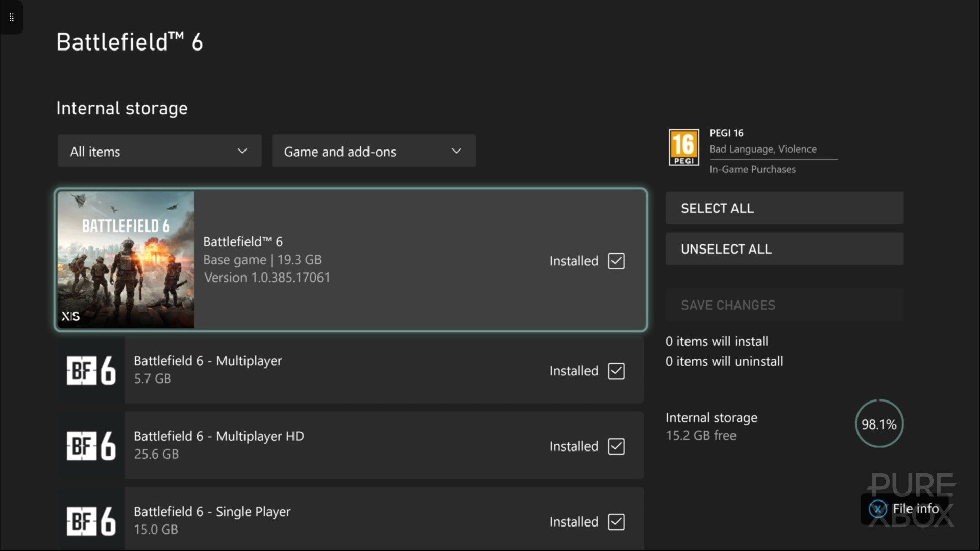The width and height of the screenshot is (980, 551).
Task: Click the 98.1% storage usage ring
Action: [878, 424]
